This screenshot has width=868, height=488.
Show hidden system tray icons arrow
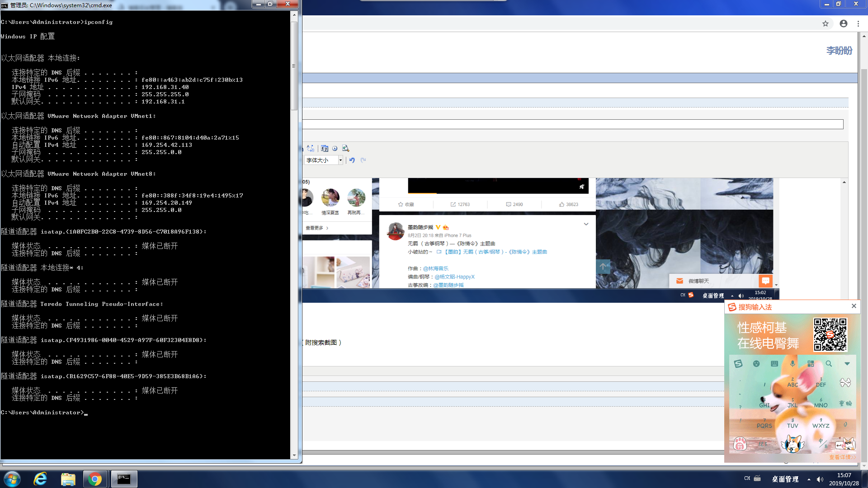tap(809, 479)
